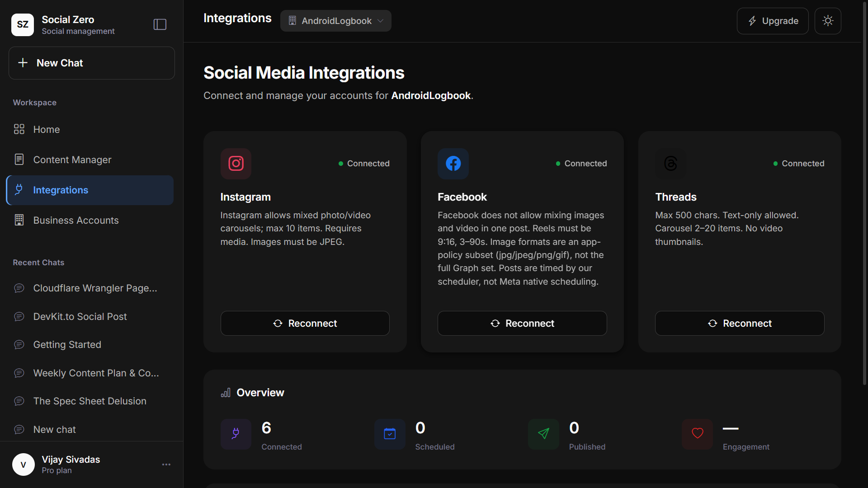
Task: Reconnect the Threads account
Action: pyautogui.click(x=740, y=323)
